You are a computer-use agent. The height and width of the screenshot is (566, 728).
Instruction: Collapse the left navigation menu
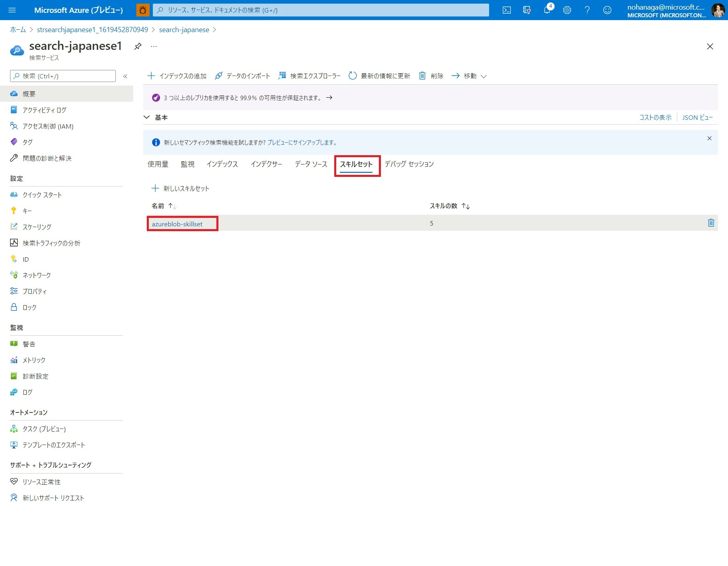125,76
